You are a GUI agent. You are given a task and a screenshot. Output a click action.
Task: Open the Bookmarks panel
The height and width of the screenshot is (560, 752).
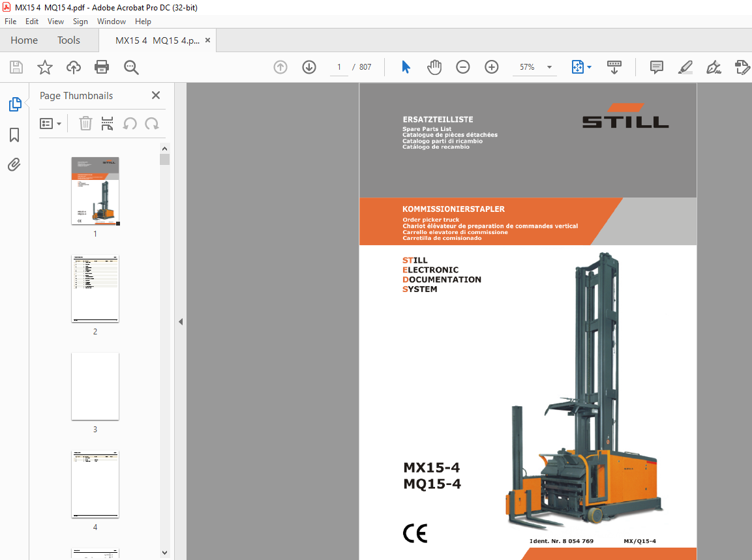[x=14, y=135]
